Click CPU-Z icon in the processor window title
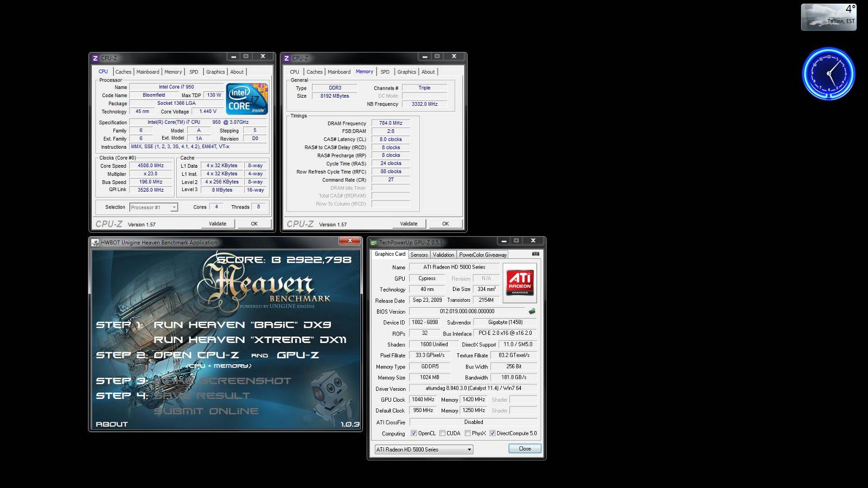 95,58
